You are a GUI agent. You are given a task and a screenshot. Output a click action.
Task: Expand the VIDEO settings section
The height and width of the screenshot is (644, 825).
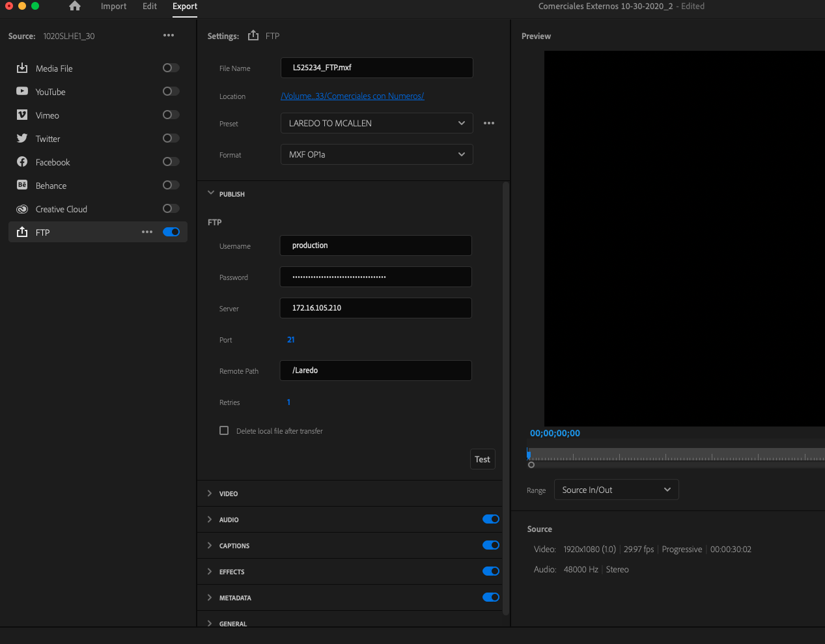click(x=229, y=494)
